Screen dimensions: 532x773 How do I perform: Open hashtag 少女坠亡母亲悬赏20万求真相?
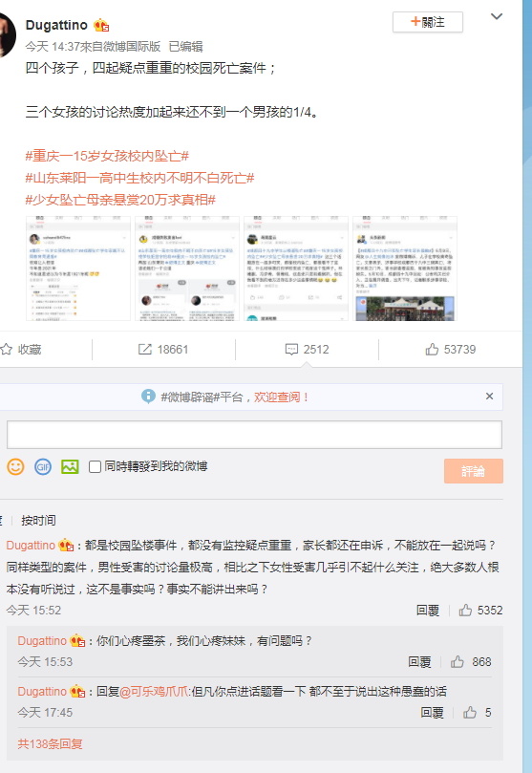tap(120, 200)
